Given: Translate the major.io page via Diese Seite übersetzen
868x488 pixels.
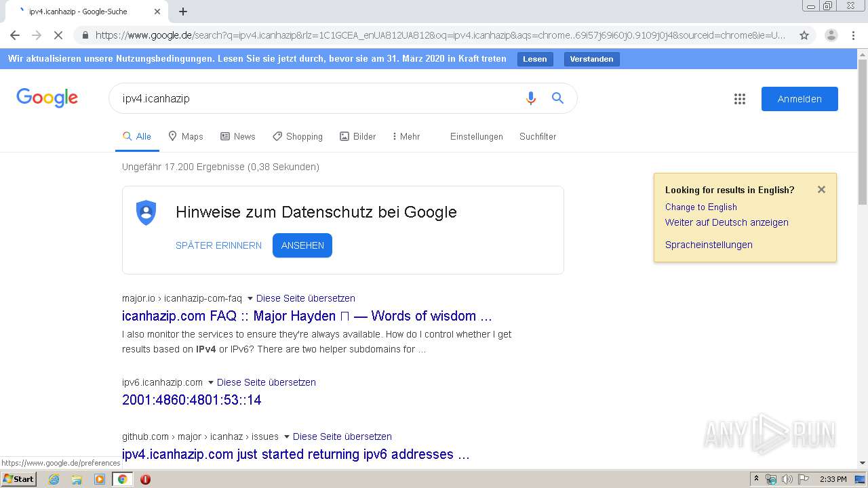Looking at the screenshot, I should (306, 298).
